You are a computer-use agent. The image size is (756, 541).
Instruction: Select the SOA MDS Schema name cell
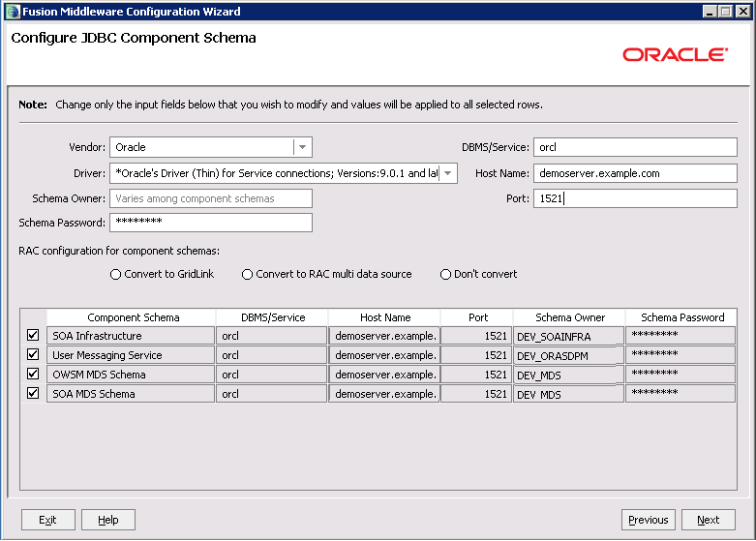click(131, 394)
